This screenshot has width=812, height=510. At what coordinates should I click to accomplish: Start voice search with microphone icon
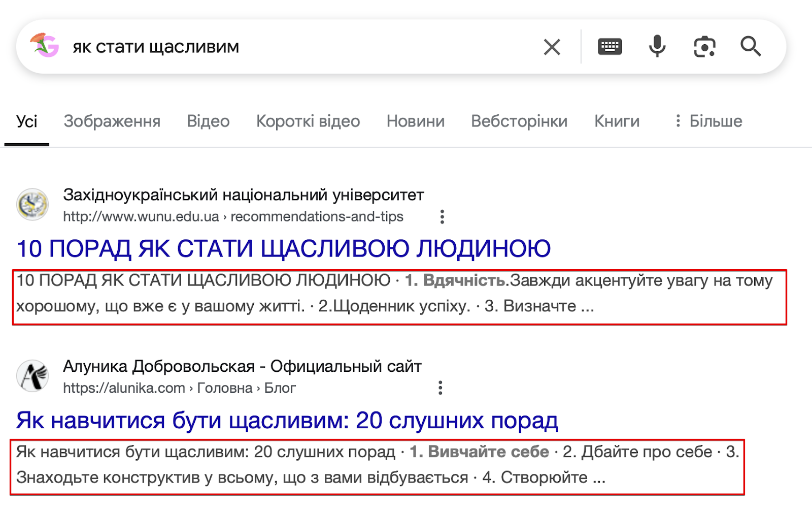(657, 47)
